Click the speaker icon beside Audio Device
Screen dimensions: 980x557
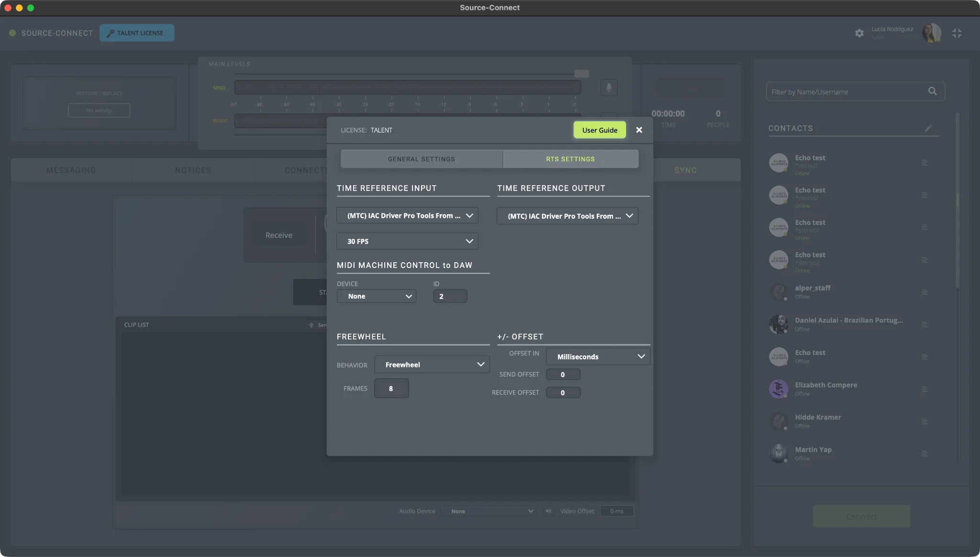pos(548,511)
